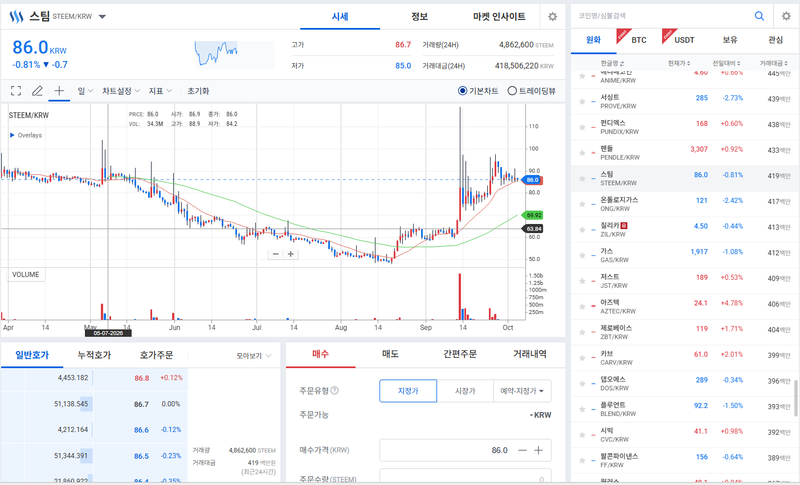Favorite star for PENDLE/KRW row
The height and width of the screenshot is (485, 800).
582,153
